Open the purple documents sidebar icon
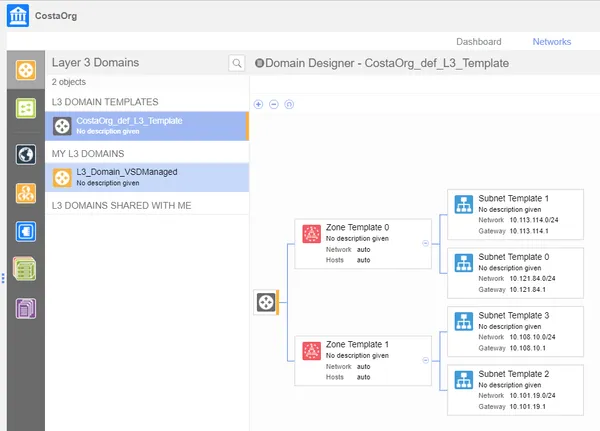This screenshot has width=600, height=431. pyautogui.click(x=26, y=309)
